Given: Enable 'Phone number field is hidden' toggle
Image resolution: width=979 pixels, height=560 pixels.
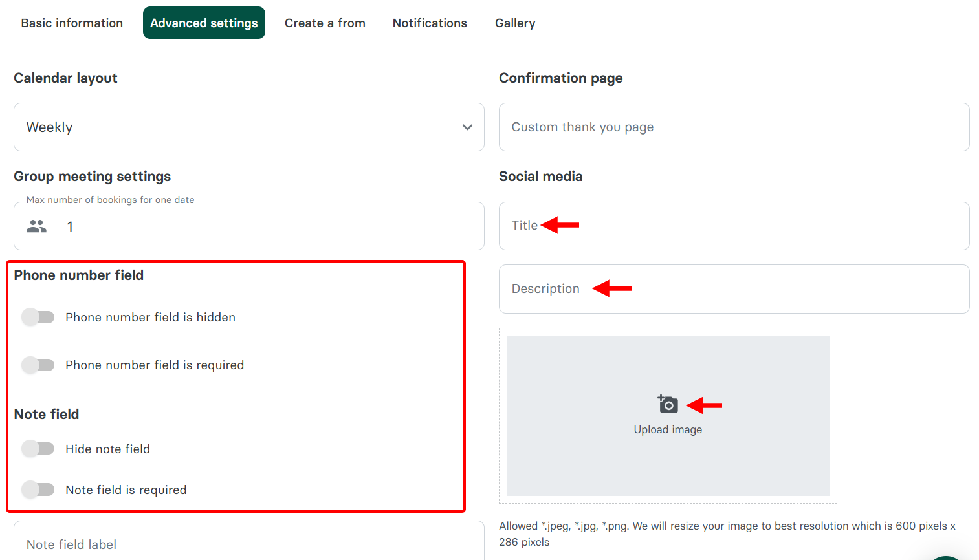Looking at the screenshot, I should click(x=38, y=317).
